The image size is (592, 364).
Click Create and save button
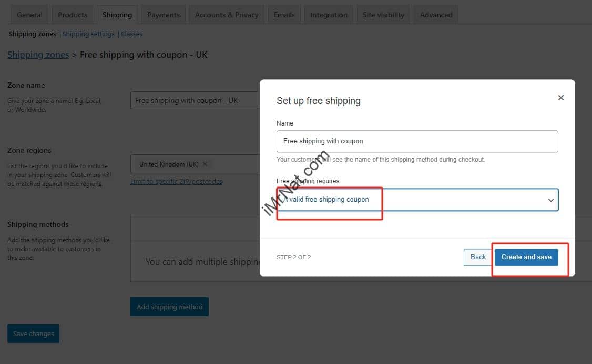point(526,257)
